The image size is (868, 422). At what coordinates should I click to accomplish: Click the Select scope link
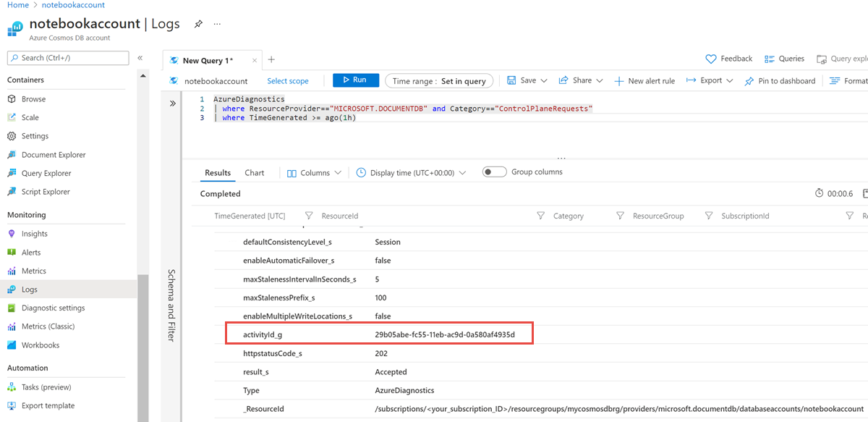point(288,81)
